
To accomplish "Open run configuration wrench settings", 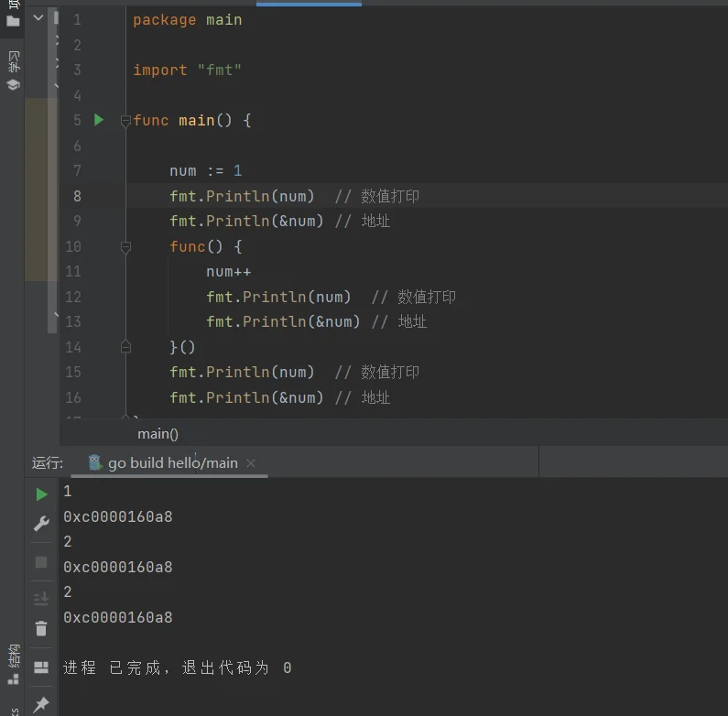I will click(x=41, y=524).
